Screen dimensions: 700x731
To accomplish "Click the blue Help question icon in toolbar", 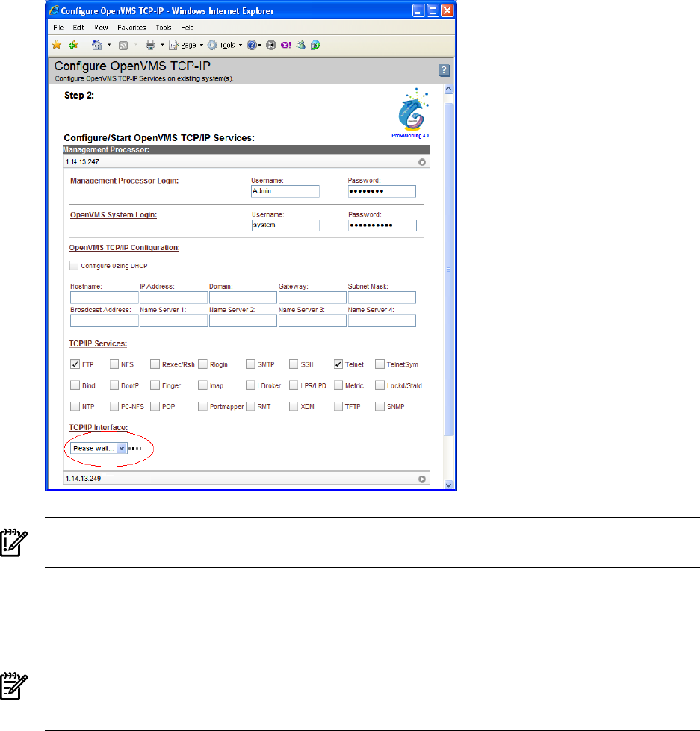I will (252, 45).
